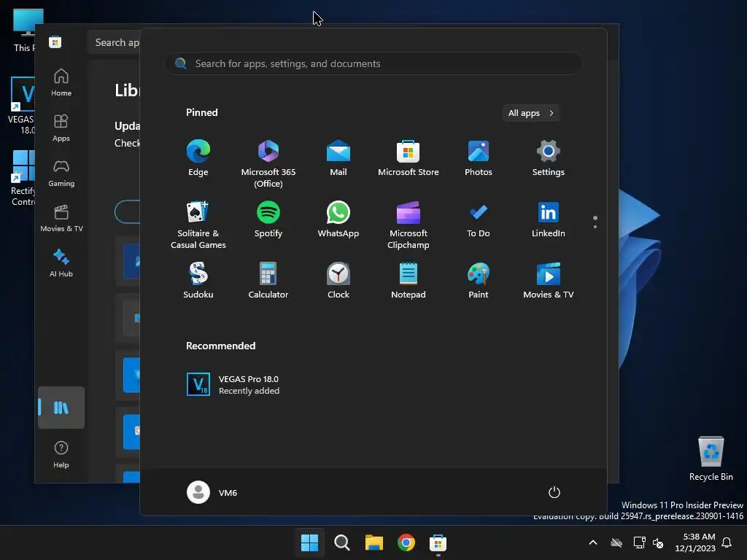Click the Microsoft Store window logo
Viewport: 747px width, 560px height.
[55, 42]
